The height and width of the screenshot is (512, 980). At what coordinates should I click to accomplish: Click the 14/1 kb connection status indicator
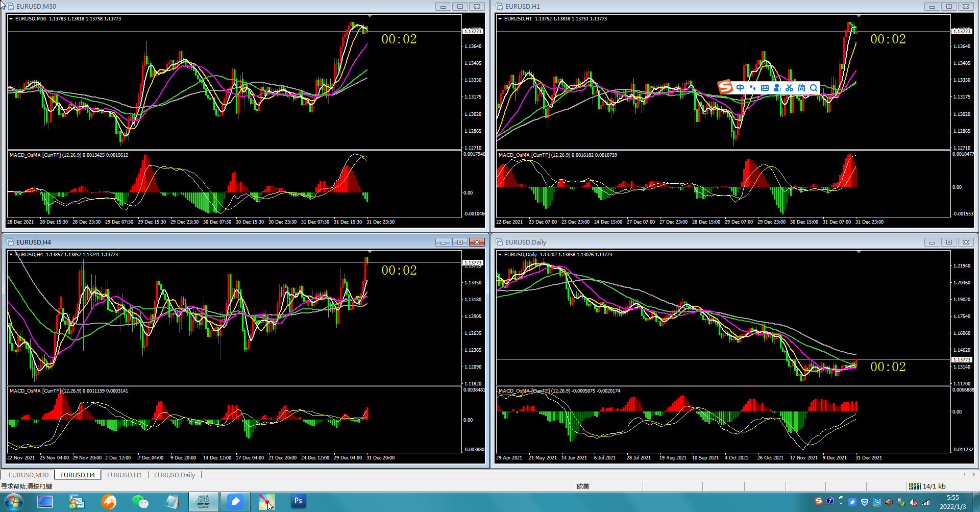click(x=927, y=486)
